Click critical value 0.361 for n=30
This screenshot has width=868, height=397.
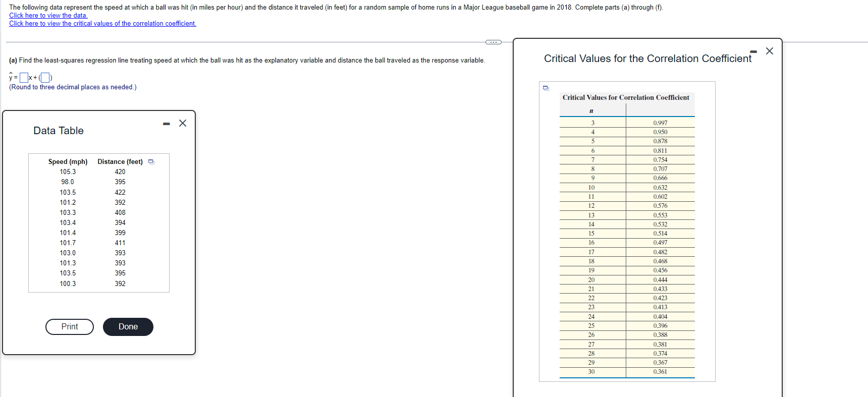point(660,372)
